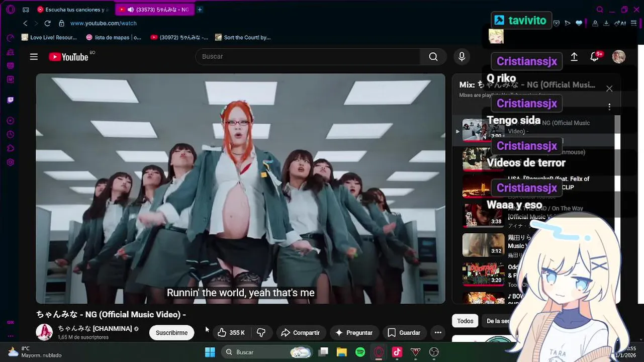This screenshot has width=644, height=362.
Task: Play the playlist video with 3:38 duration
Action: [483, 215]
